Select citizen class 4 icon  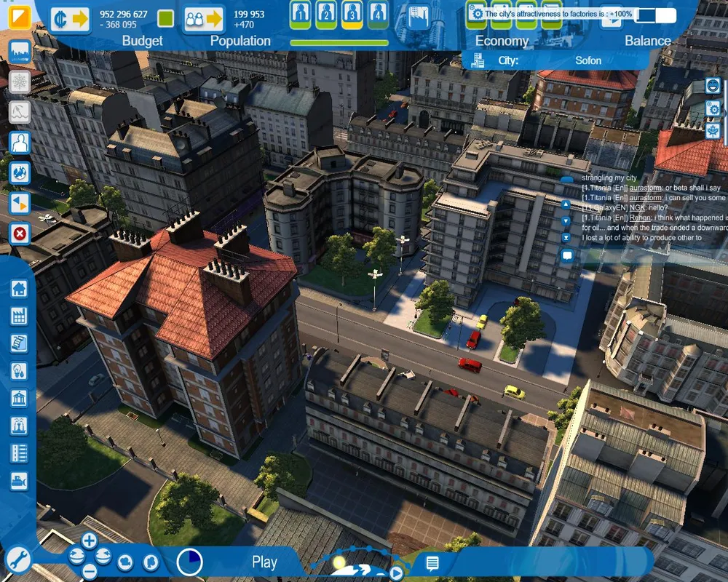tap(378, 13)
